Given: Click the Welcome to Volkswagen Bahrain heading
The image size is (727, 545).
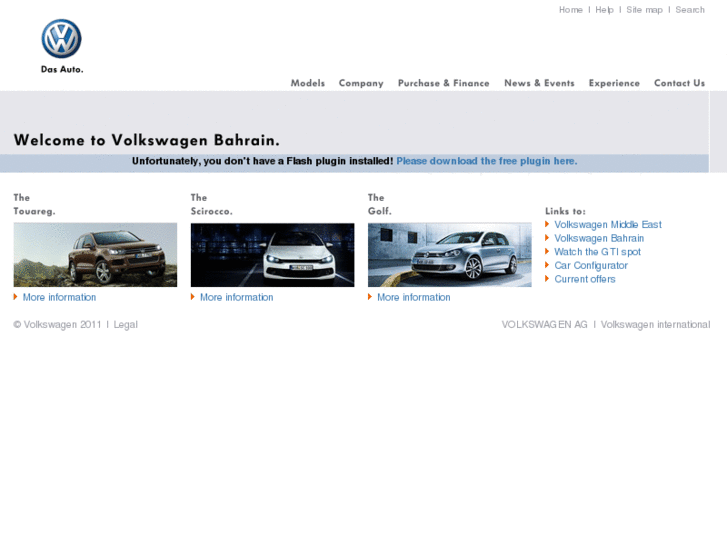Looking at the screenshot, I should [x=147, y=140].
